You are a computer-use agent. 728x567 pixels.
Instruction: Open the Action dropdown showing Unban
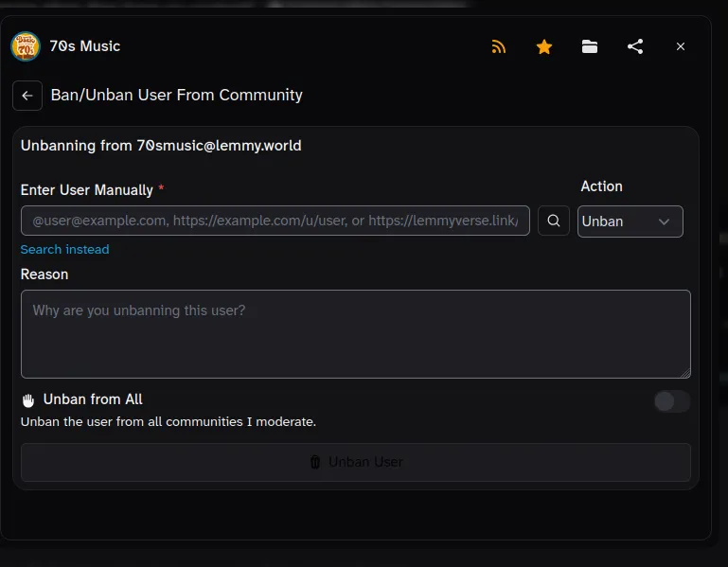(630, 221)
